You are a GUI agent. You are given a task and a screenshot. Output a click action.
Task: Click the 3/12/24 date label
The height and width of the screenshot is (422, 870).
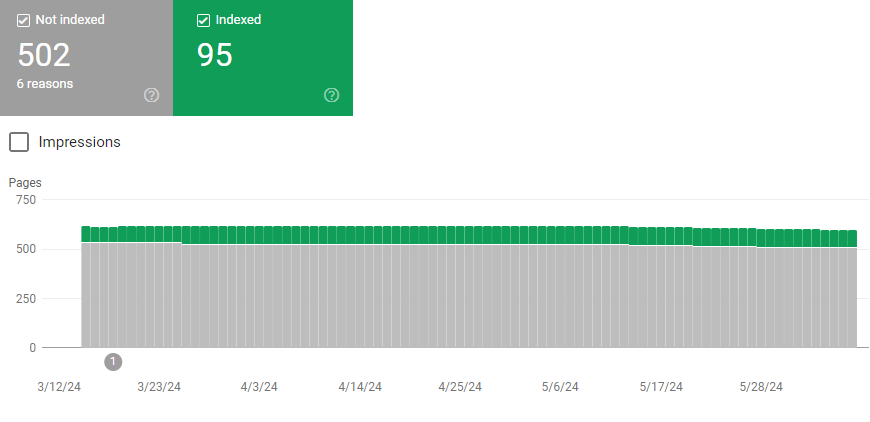point(59,387)
